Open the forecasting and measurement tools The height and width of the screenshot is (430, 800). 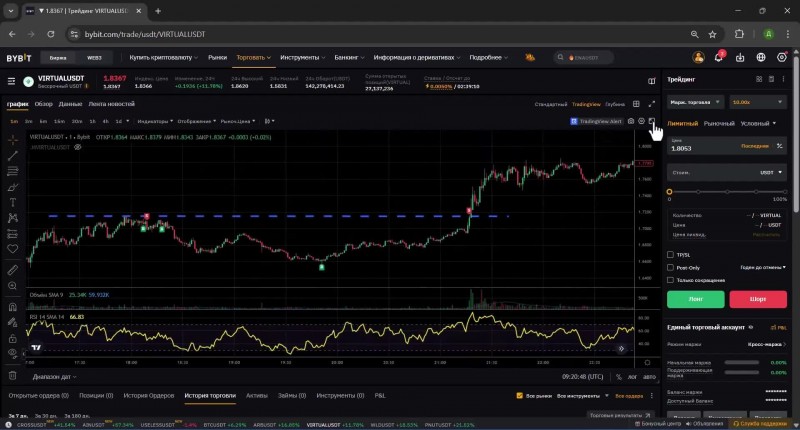(x=13, y=234)
